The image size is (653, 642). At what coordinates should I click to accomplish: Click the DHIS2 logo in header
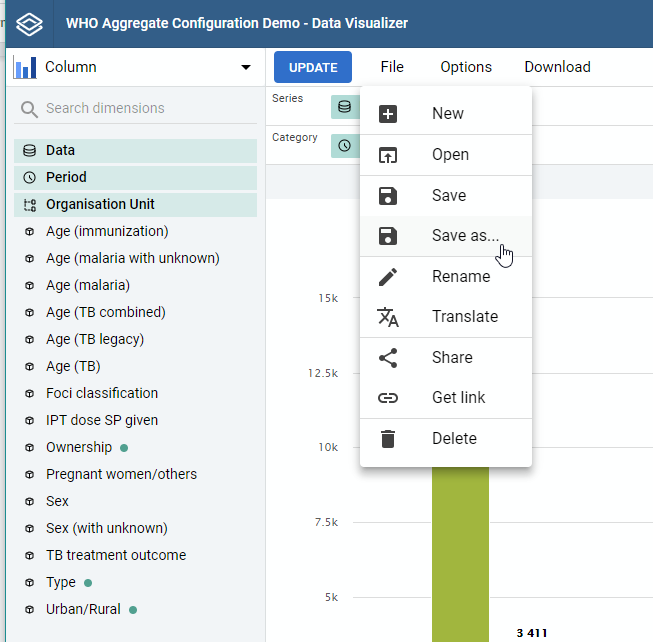coord(29,24)
